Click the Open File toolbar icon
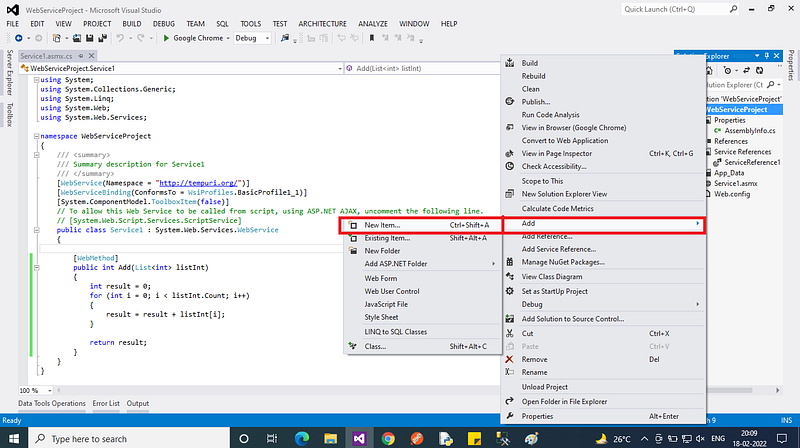Image resolution: width=800 pixels, height=448 pixels. click(x=77, y=38)
